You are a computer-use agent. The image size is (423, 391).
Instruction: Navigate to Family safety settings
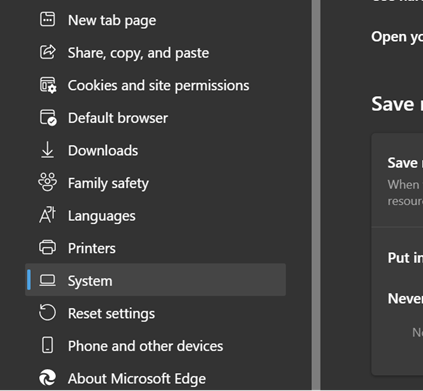click(155, 183)
